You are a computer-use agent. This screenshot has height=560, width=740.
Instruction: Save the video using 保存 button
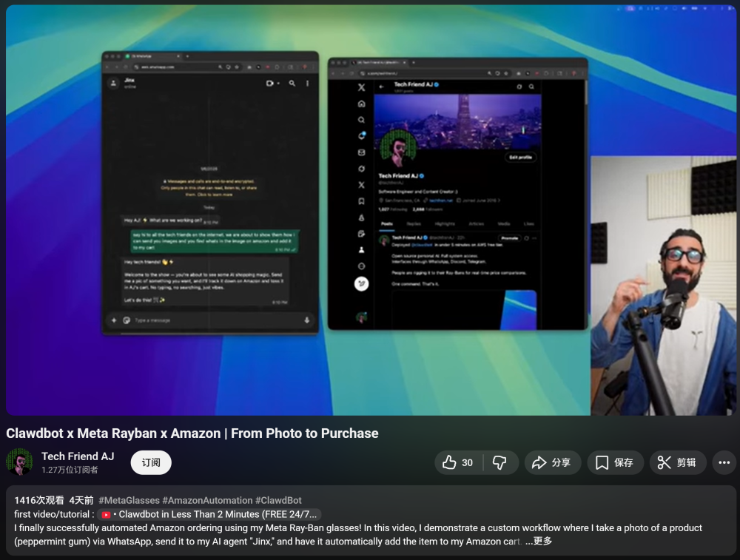pos(615,462)
